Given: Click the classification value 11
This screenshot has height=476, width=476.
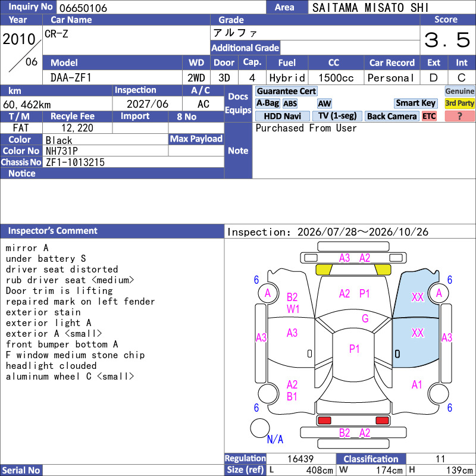Looking at the screenshot, I should click(440, 459).
